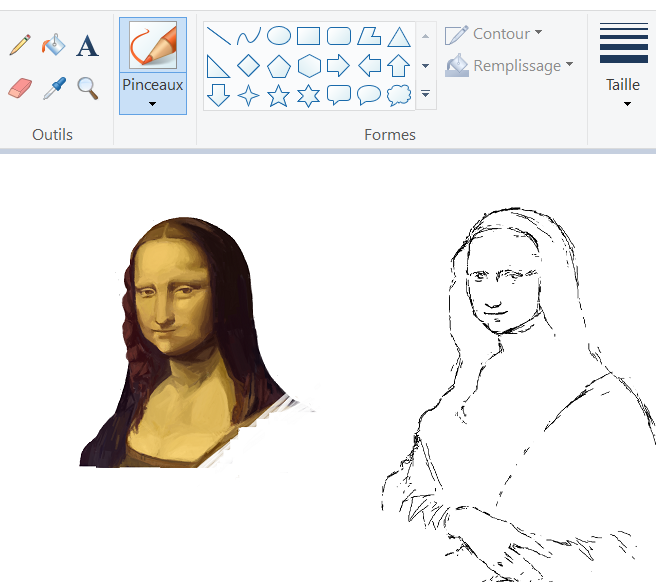Select the Eraser tool

click(x=20, y=88)
